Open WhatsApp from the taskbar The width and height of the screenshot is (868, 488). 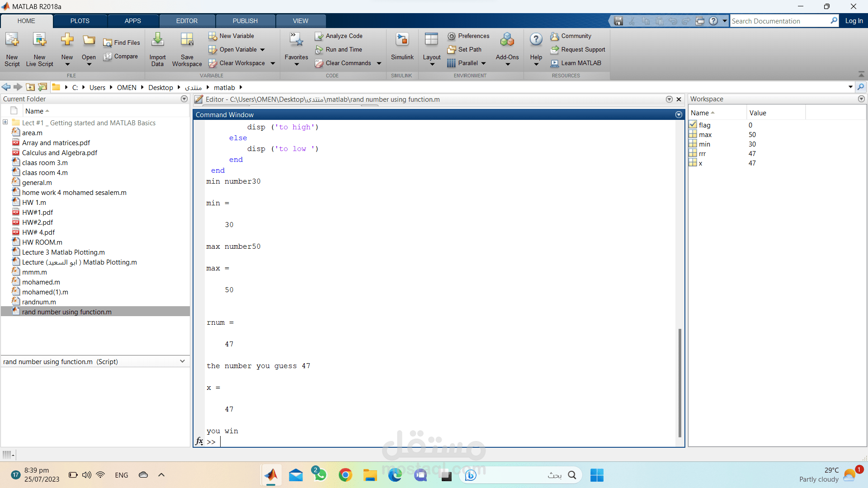pyautogui.click(x=319, y=474)
